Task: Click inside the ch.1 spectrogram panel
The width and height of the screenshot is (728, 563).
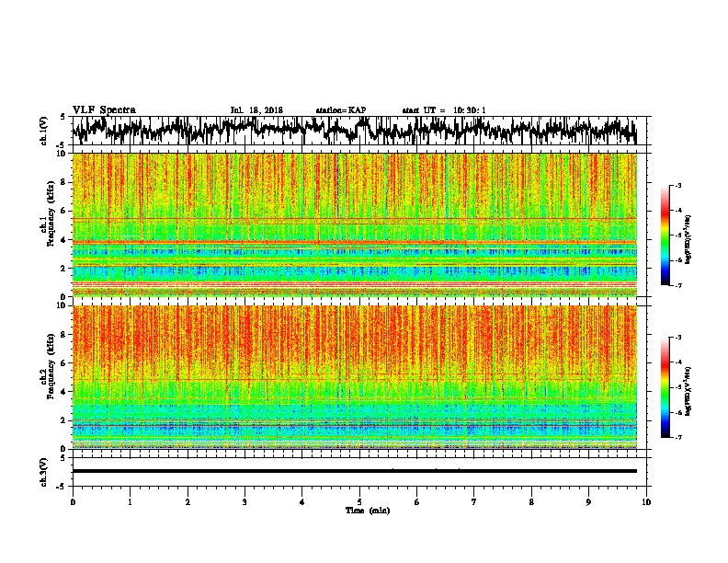Action: pos(355,224)
